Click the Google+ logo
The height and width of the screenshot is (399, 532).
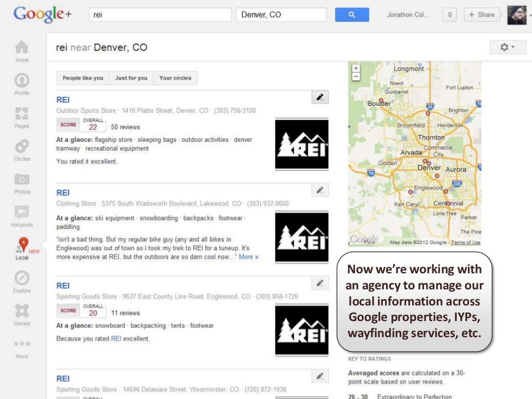click(x=43, y=15)
